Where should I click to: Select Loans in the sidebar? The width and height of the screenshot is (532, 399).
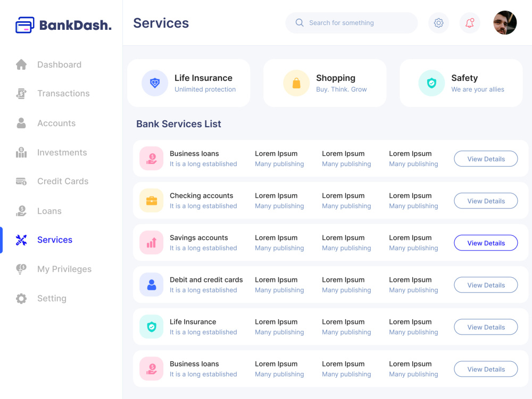(49, 211)
